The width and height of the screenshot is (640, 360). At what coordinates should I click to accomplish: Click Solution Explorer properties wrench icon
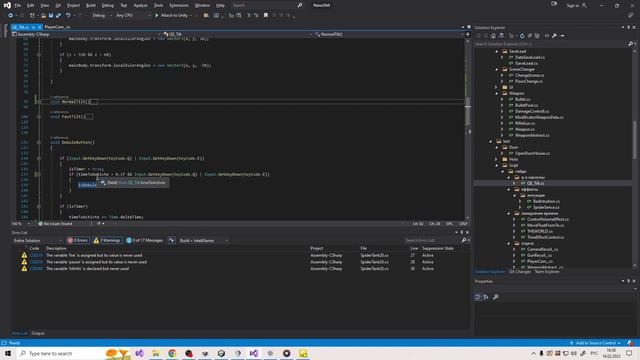coord(554,36)
